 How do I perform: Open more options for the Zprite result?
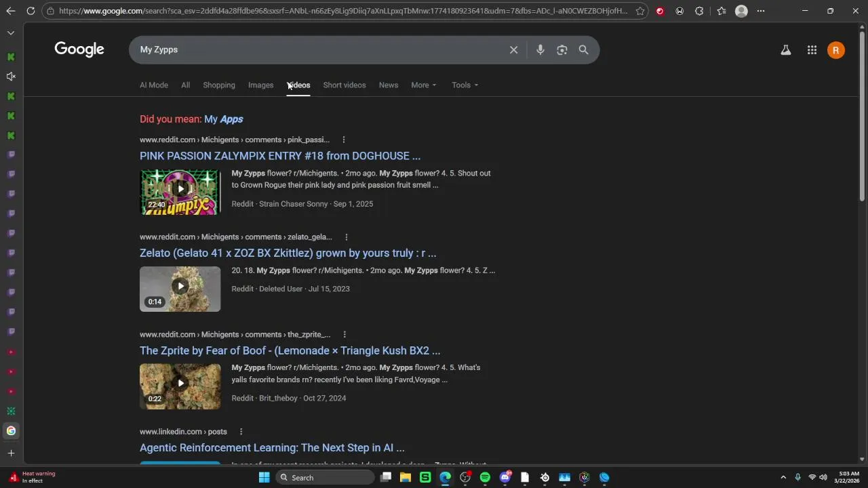[344, 334]
